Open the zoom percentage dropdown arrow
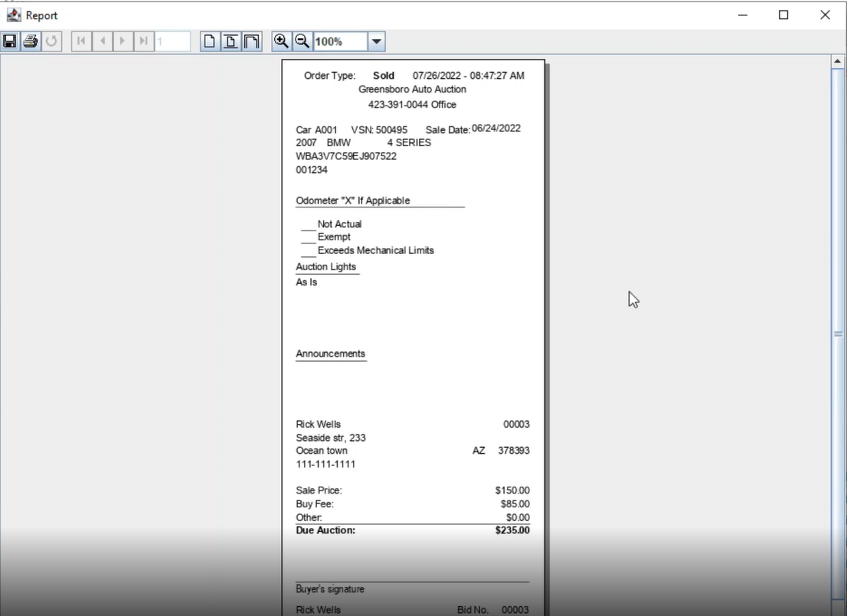 click(377, 41)
